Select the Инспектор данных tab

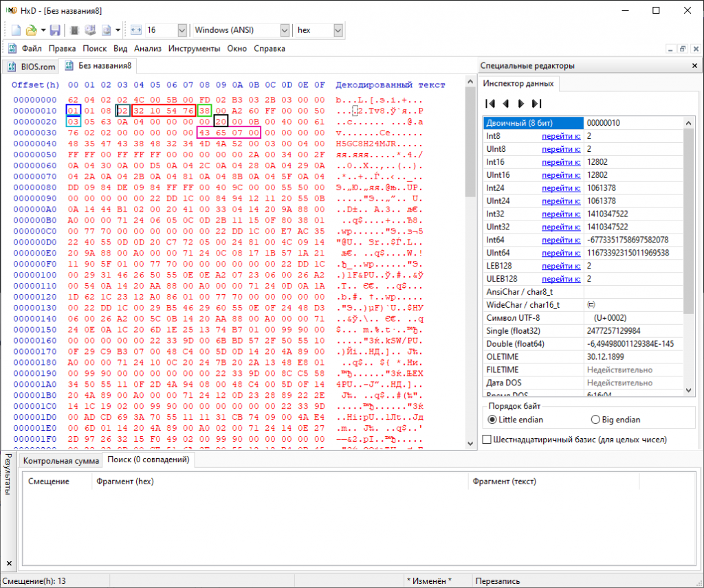(518, 83)
